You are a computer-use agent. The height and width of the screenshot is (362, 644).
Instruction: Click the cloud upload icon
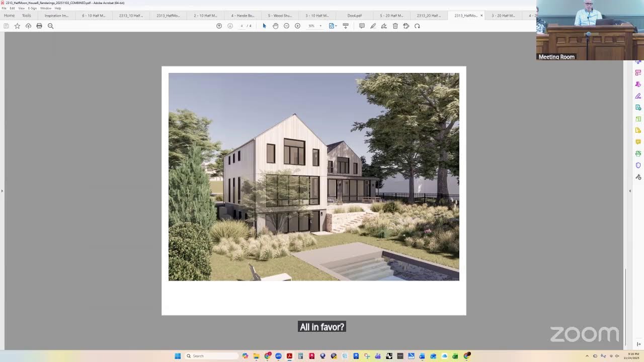(x=28, y=26)
